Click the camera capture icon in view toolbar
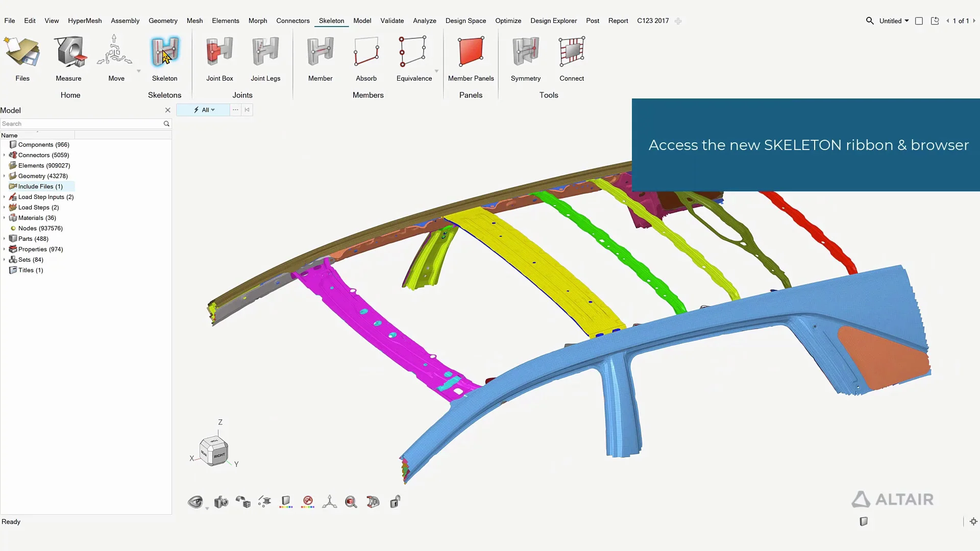Viewport: 980px width, 551px height. (x=221, y=502)
